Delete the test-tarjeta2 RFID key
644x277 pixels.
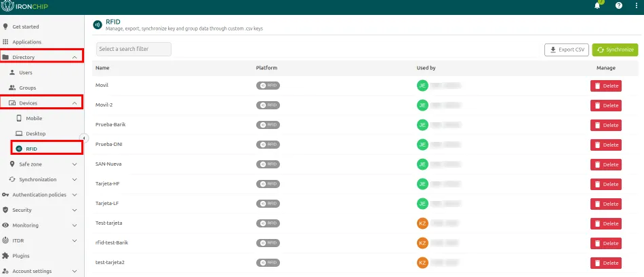coord(606,263)
